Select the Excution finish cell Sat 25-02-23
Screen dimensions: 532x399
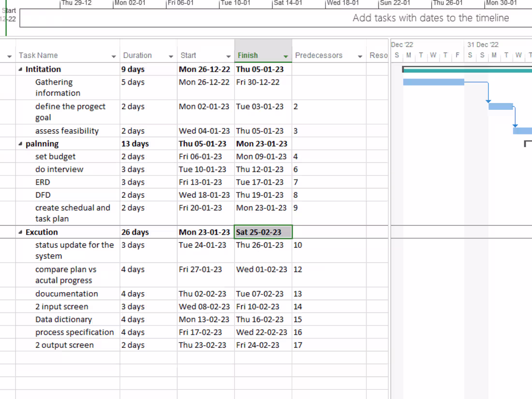coord(263,232)
